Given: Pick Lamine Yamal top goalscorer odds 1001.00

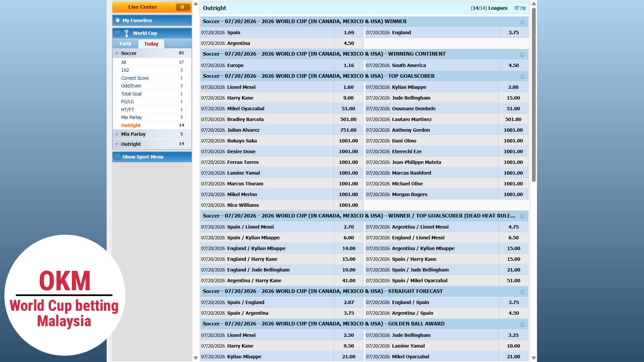Looking at the screenshot, I should tap(348, 173).
